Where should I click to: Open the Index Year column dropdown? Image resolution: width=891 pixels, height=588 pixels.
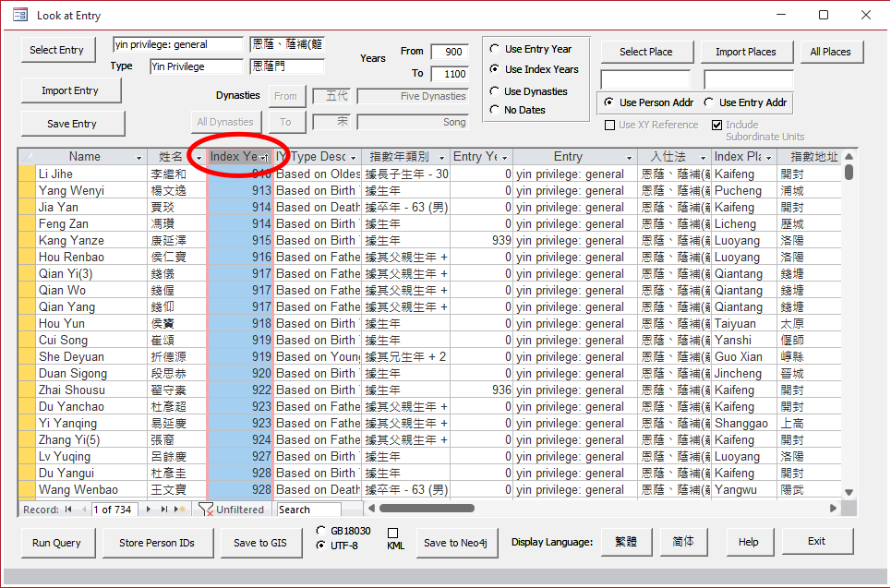265,158
